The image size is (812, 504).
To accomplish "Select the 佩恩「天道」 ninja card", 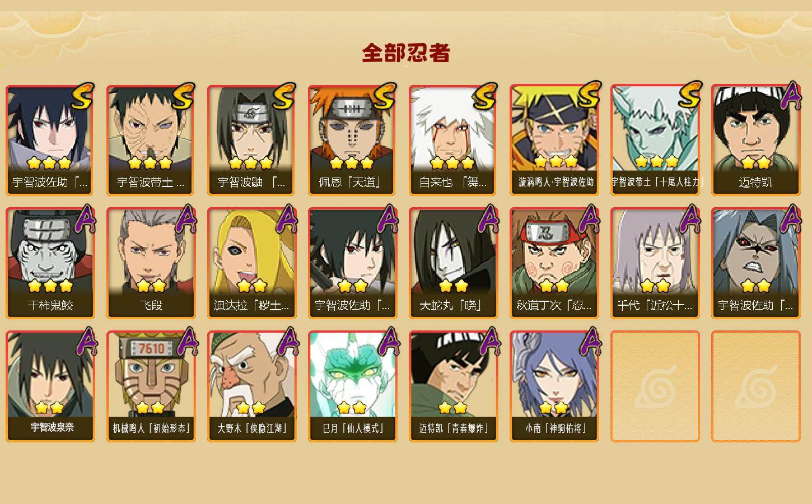I will pos(352,140).
